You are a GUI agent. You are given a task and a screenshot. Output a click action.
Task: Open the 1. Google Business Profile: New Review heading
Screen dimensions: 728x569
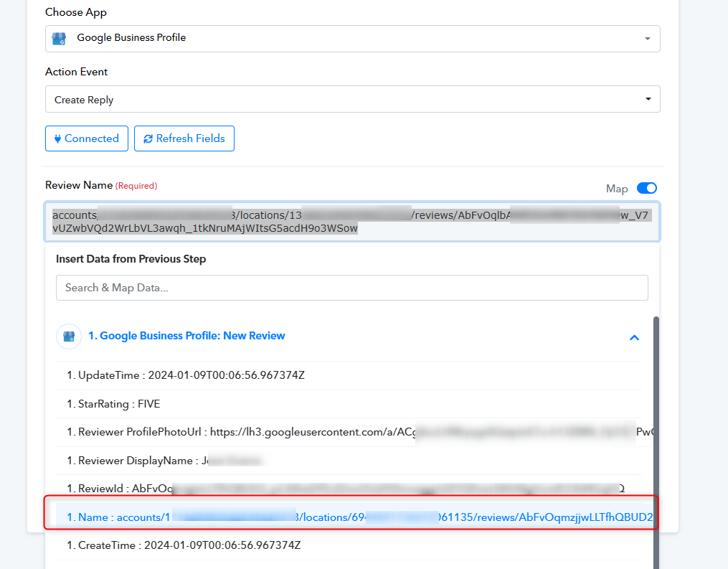pyautogui.click(x=186, y=336)
